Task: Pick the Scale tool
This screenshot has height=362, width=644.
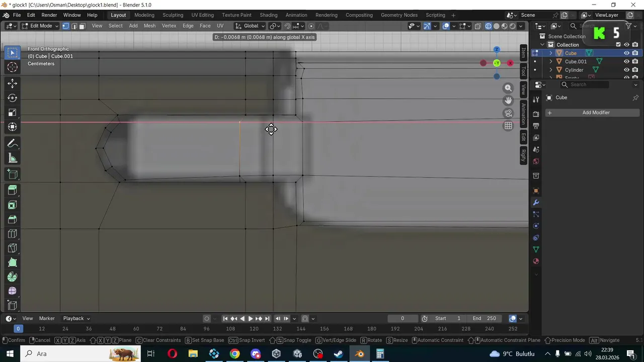Action: pyautogui.click(x=13, y=113)
